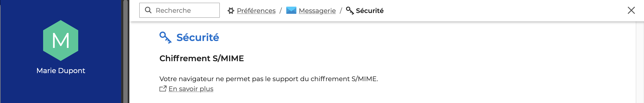Image resolution: width=644 pixels, height=103 pixels.
Task: Click the blue Sécurité page title
Action: [198, 37]
